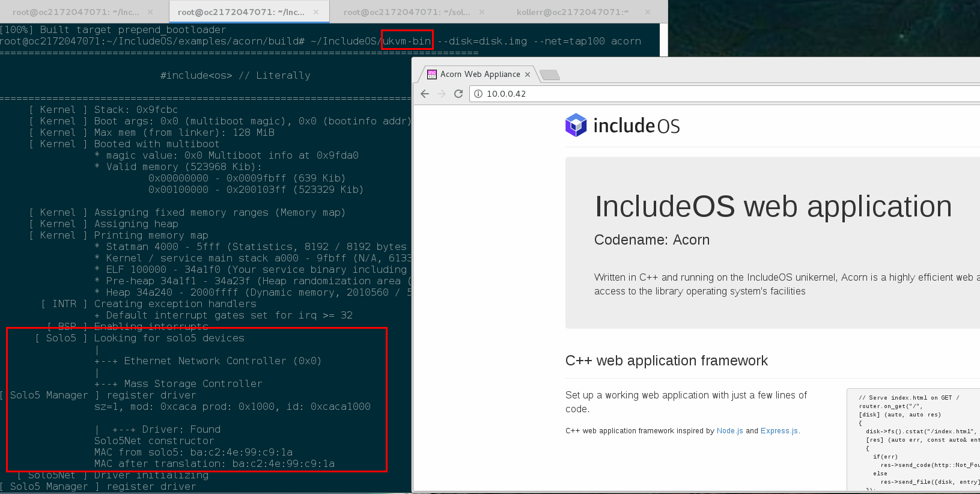Go back in the browser
This screenshot has width=980, height=494.
pos(425,94)
